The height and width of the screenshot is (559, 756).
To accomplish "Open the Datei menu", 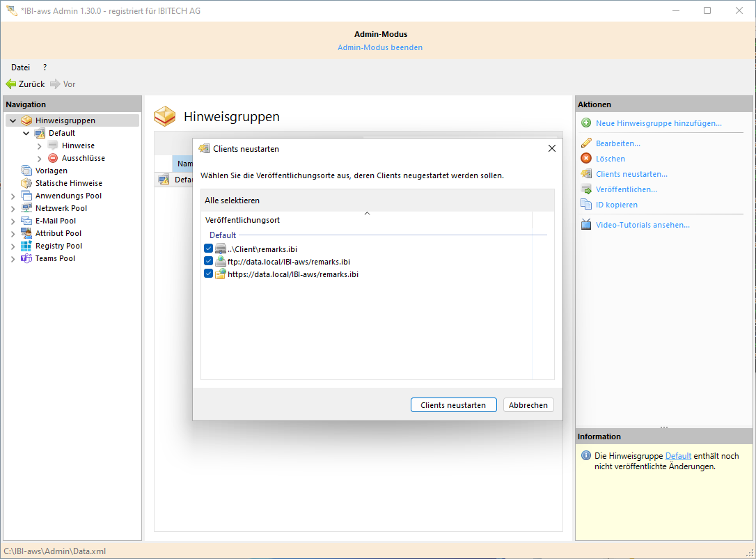I will point(19,67).
